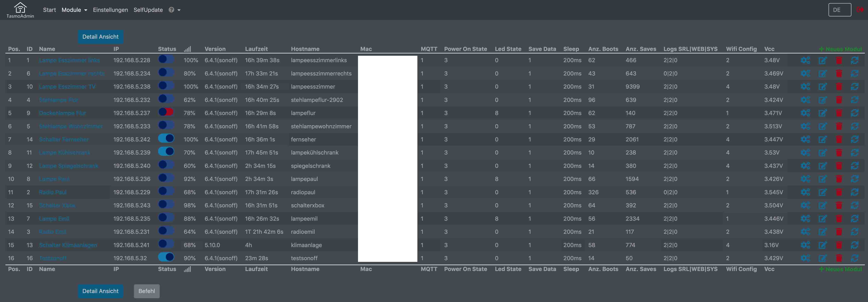
Task: Open the TasmoAdmin home logo
Action: pyautogui.click(x=20, y=10)
